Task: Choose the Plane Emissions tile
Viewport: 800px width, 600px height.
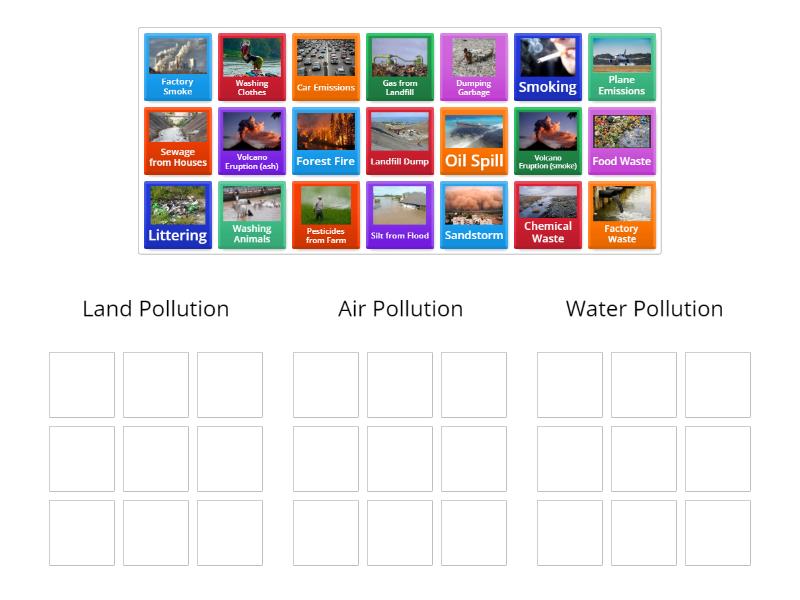Action: point(621,65)
